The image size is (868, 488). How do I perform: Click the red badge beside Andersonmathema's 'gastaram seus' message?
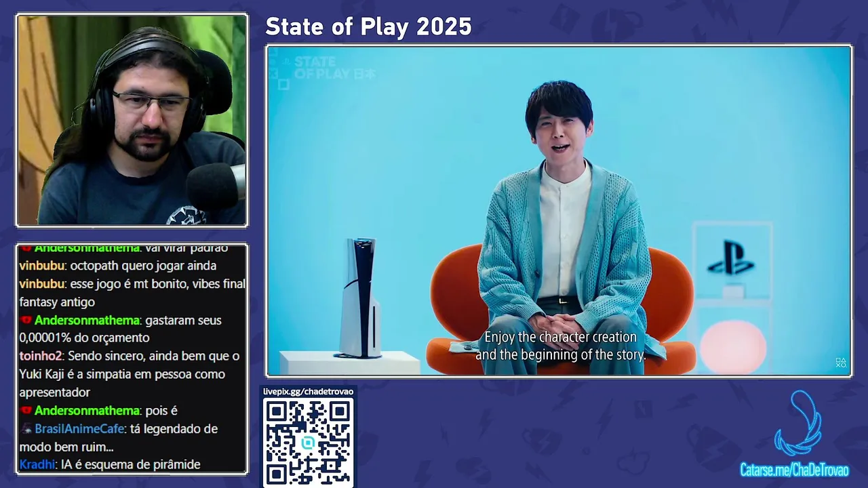pos(26,320)
